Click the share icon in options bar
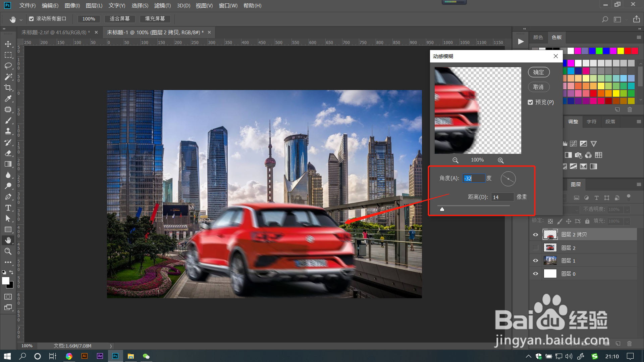Viewport: 644px width, 362px height. click(x=636, y=19)
